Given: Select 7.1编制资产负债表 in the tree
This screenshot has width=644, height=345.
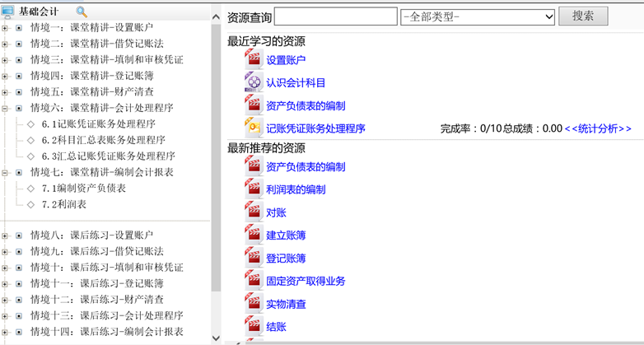Looking at the screenshot, I should coord(83,189).
